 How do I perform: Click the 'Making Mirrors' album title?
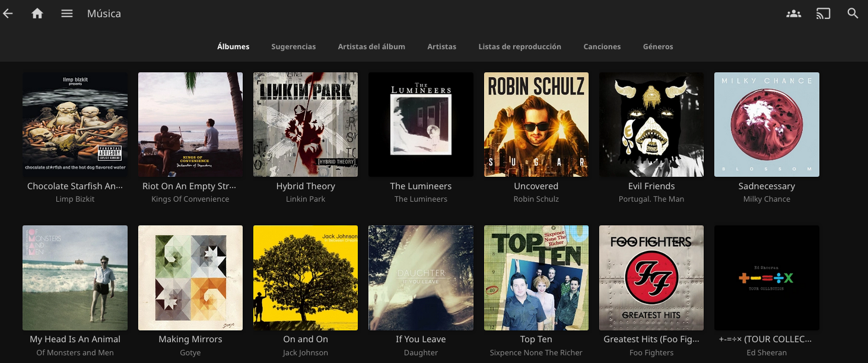point(190,339)
